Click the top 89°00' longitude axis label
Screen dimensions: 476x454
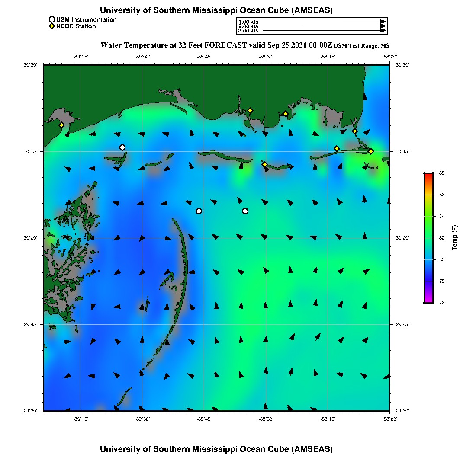(142, 57)
